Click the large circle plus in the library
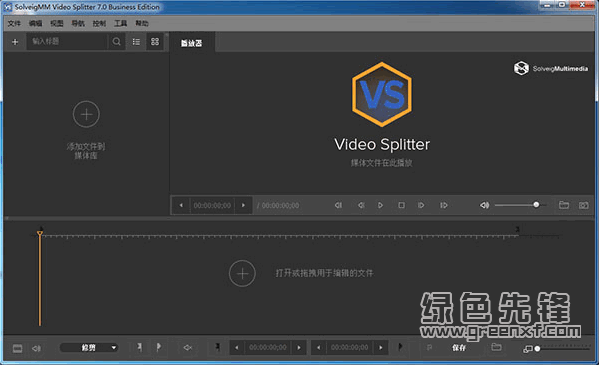Screen dimensions: 600x366 point(86,114)
